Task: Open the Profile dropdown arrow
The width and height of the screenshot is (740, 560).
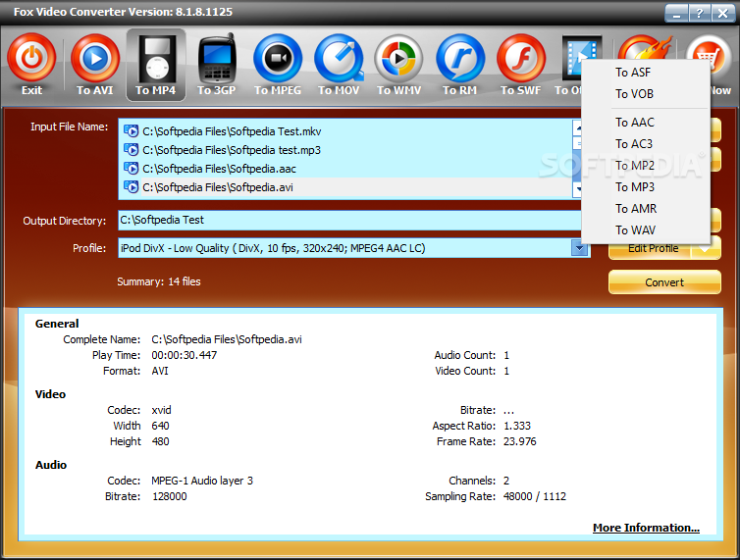Action: click(x=579, y=248)
